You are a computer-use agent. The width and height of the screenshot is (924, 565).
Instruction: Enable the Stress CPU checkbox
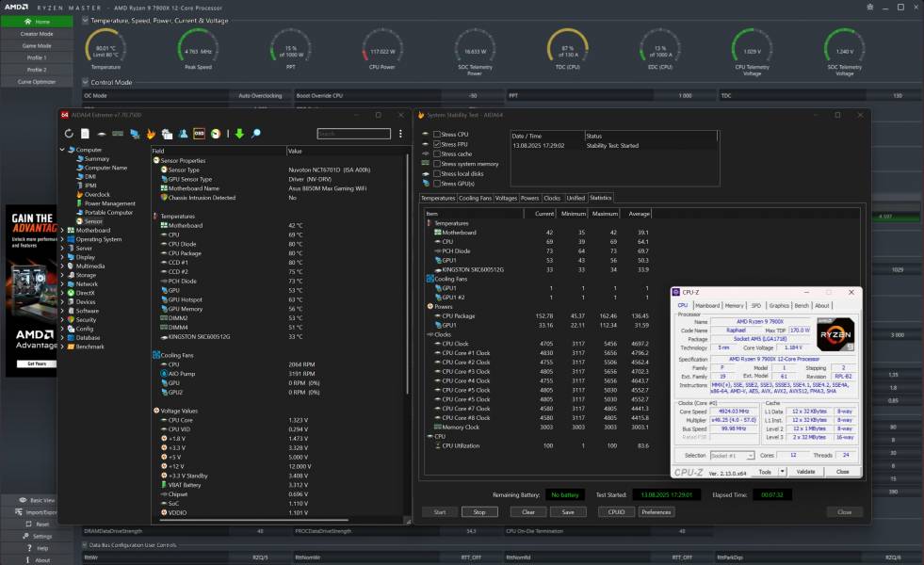(x=437, y=134)
